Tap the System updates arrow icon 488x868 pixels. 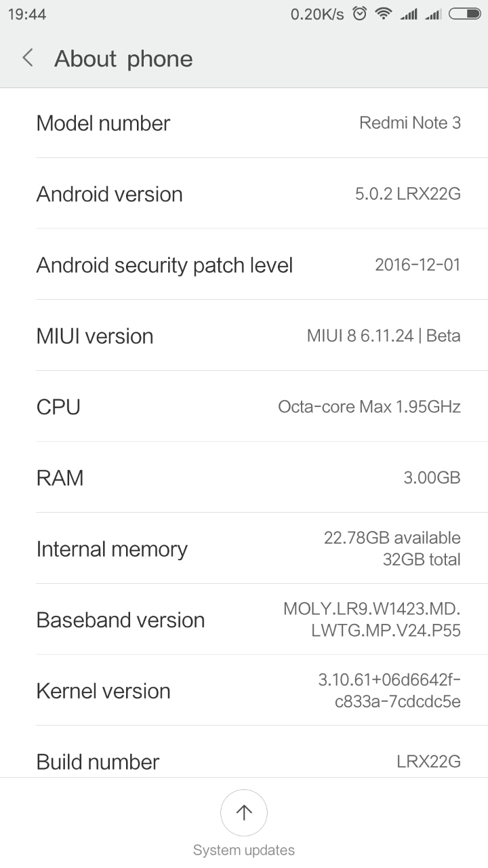pyautogui.click(x=244, y=812)
